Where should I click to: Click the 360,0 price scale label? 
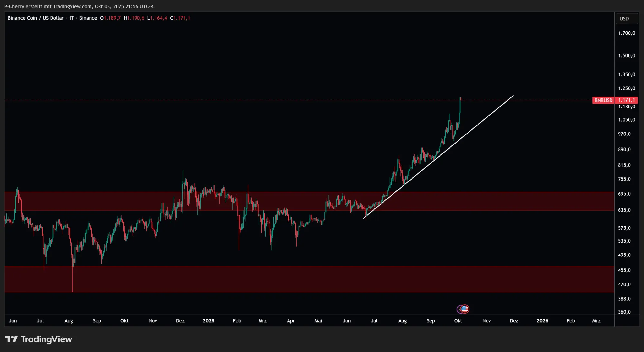click(624, 312)
